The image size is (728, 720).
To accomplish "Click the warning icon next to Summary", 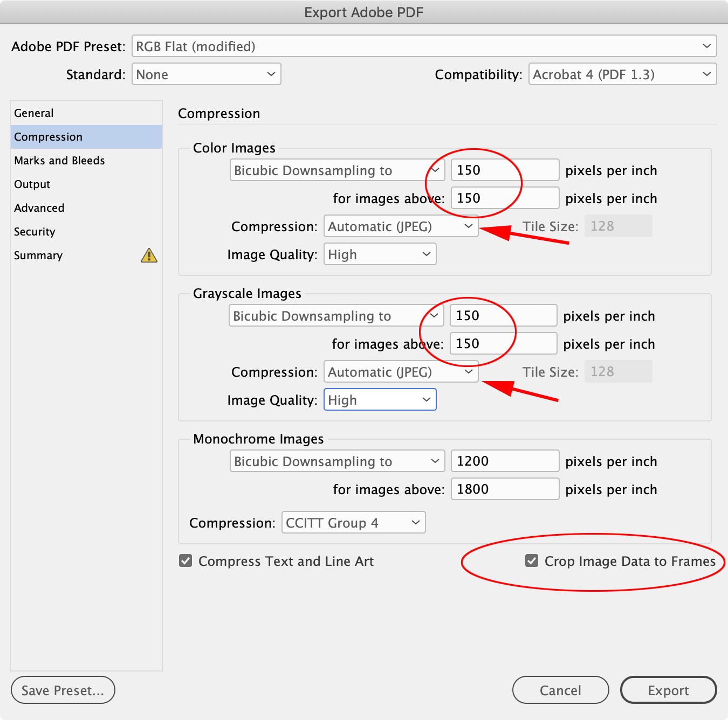I will point(149,255).
